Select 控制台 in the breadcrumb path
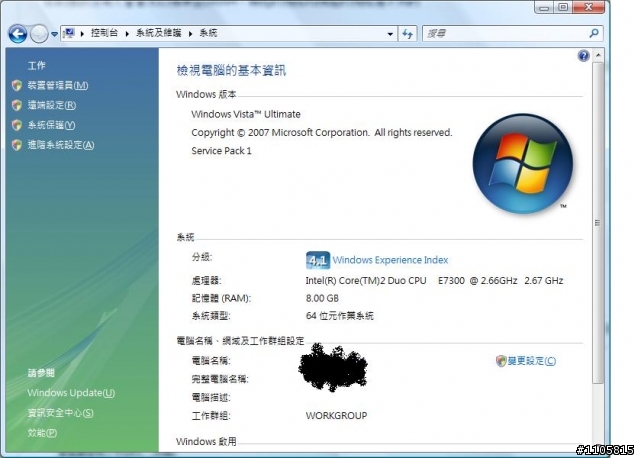The width and height of the screenshot is (640, 458). [x=104, y=33]
